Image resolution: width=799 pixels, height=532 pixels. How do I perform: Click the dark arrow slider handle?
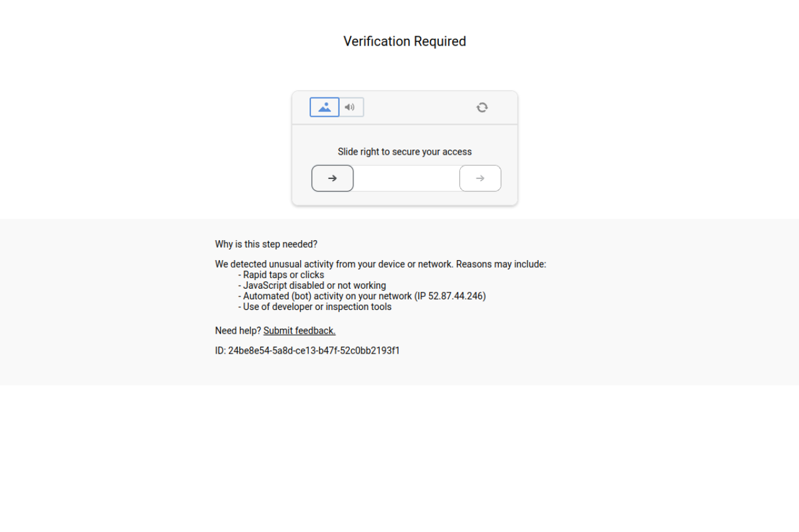(333, 178)
